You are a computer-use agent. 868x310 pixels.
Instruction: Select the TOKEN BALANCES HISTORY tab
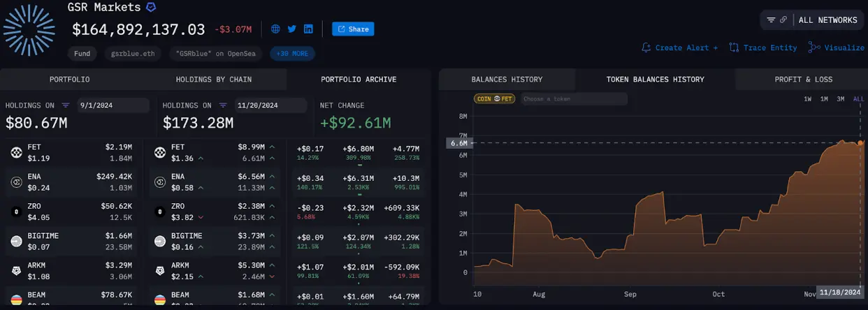(655, 80)
